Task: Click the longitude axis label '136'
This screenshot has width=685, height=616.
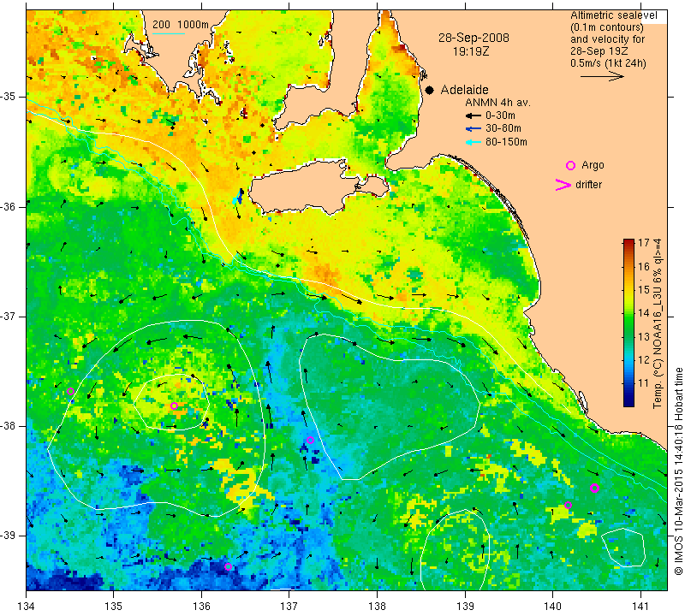Action: tap(201, 607)
